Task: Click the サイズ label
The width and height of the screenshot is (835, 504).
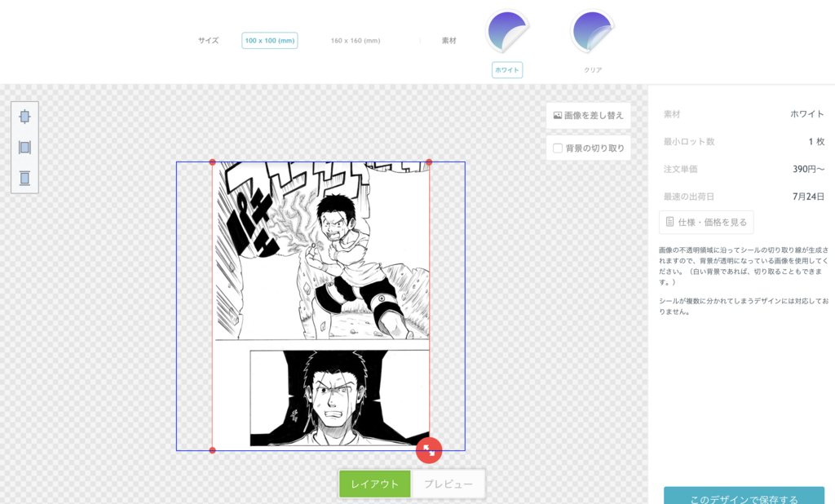Action: coord(208,41)
